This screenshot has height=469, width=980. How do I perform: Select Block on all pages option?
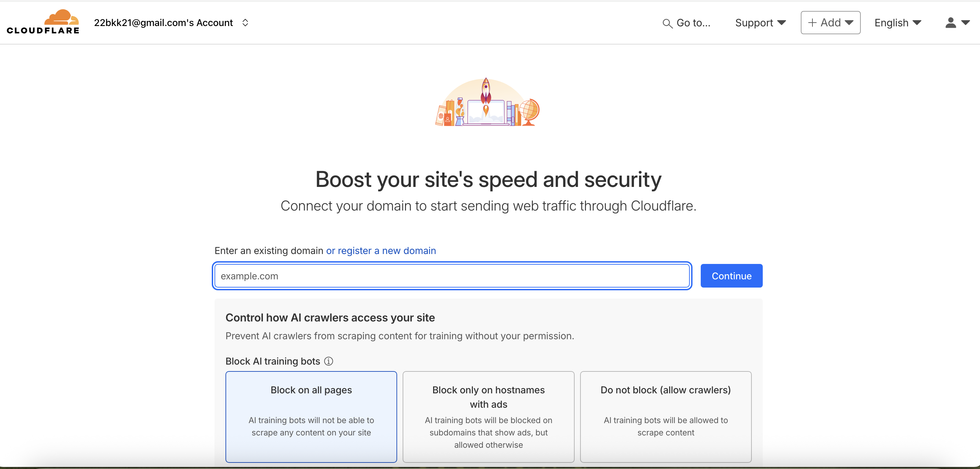(311, 417)
